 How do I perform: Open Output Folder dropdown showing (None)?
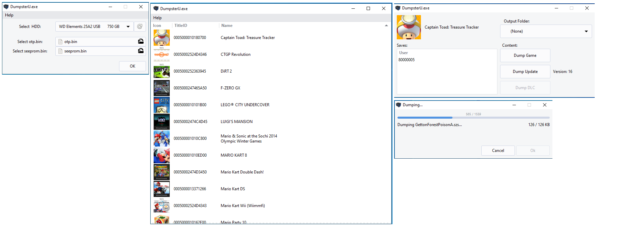[546, 31]
